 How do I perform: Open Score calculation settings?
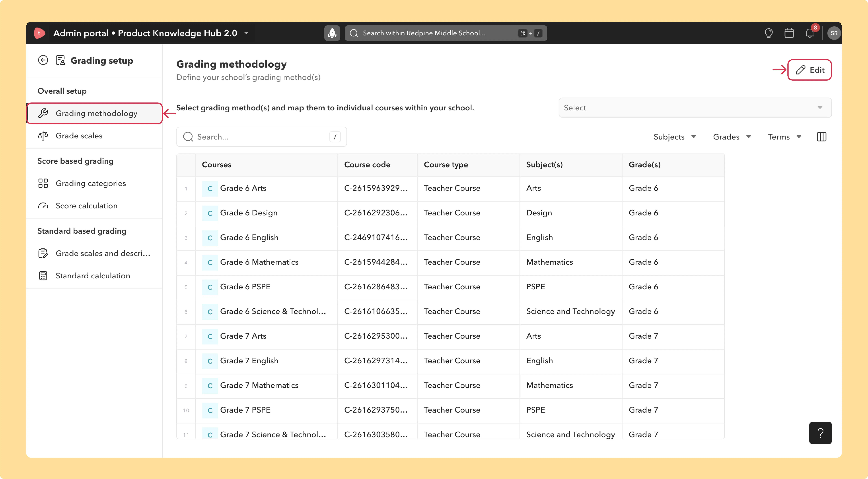click(x=95, y=206)
